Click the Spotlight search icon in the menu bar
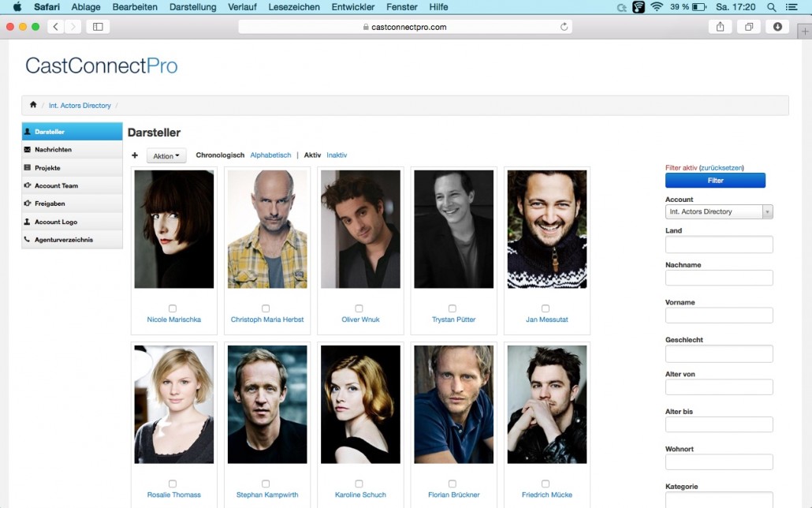This screenshot has height=508, width=812. click(771, 7)
